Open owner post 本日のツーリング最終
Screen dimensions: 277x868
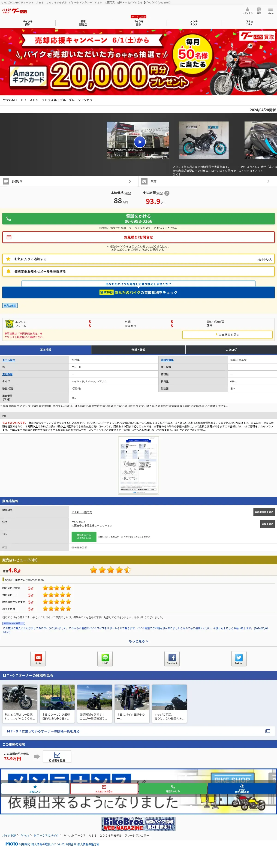57,703
